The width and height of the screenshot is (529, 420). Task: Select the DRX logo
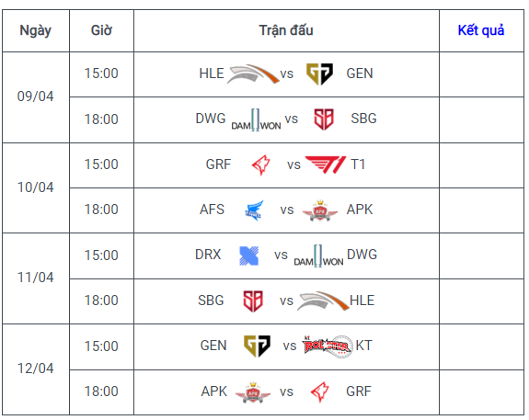(x=249, y=255)
